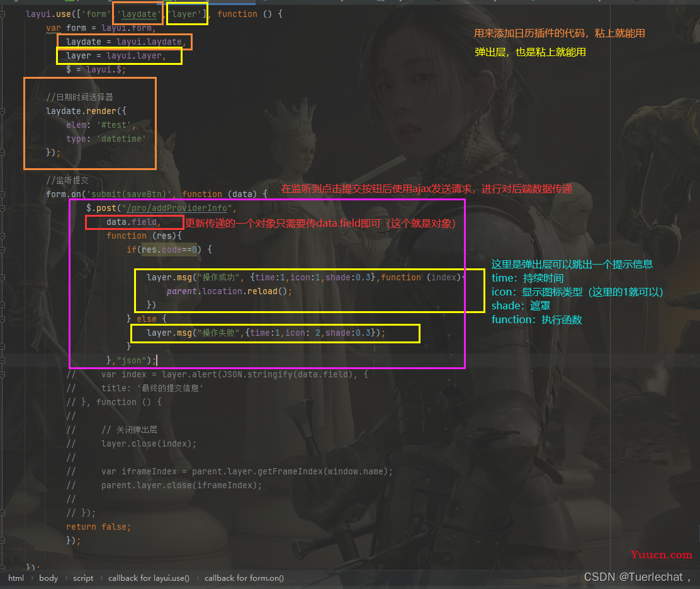The width and height of the screenshot is (700, 589).
Task: Click the 'if(res.code==0) {' condition
Action: 169,250
